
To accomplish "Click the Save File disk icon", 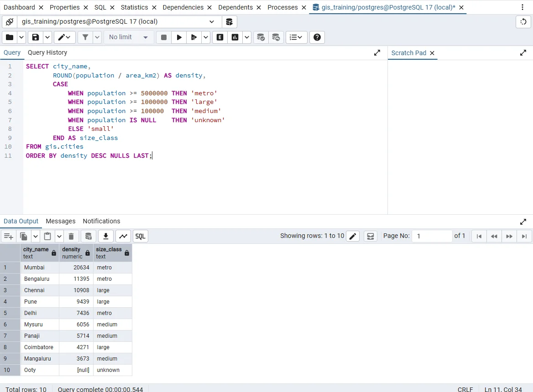I will click(35, 37).
